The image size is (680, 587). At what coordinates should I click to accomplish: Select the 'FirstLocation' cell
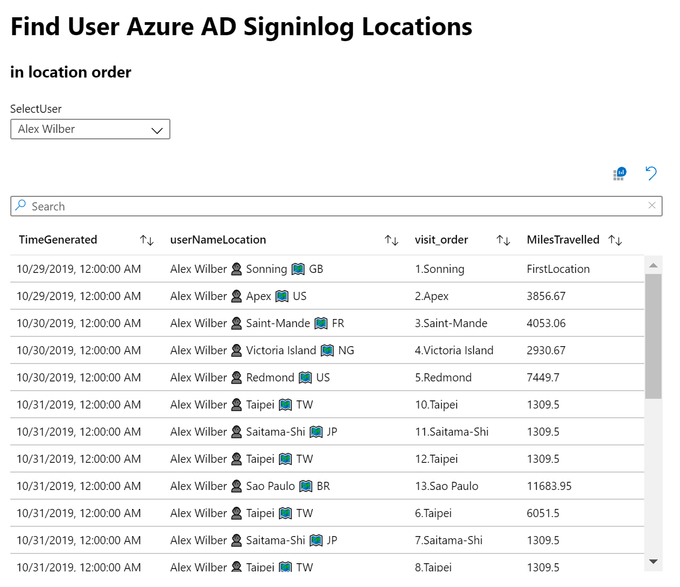coord(558,269)
